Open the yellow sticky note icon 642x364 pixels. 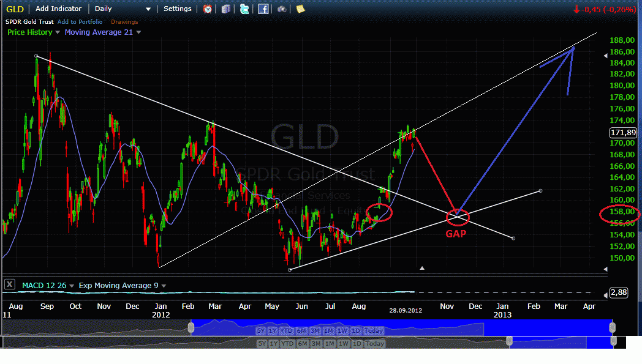(x=300, y=9)
